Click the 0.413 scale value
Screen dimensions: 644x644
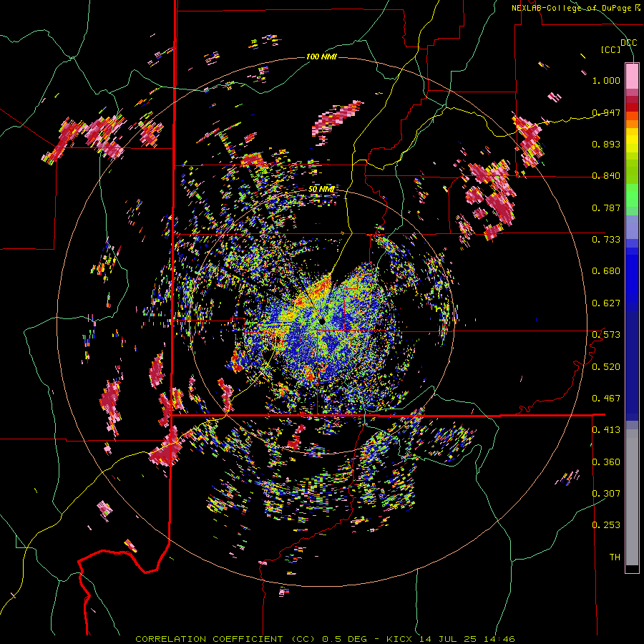tap(606, 430)
